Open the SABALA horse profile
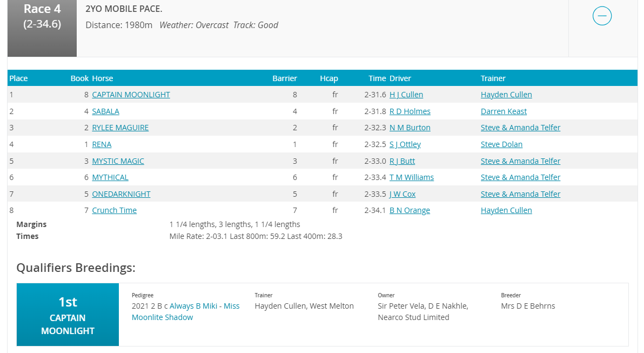 105,111
